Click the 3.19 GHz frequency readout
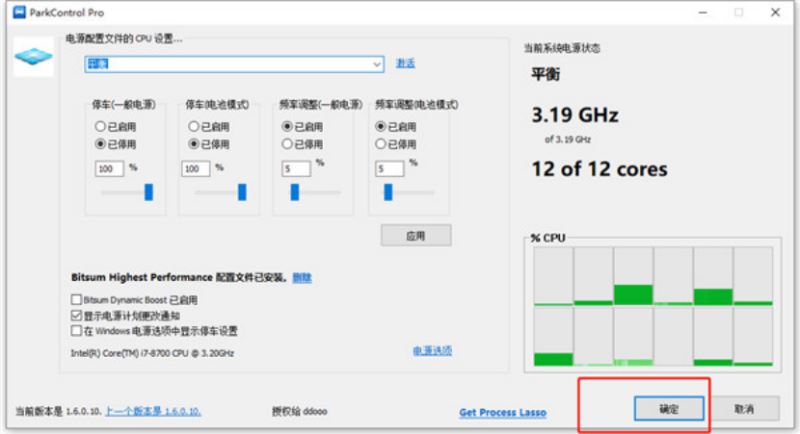 tap(575, 115)
